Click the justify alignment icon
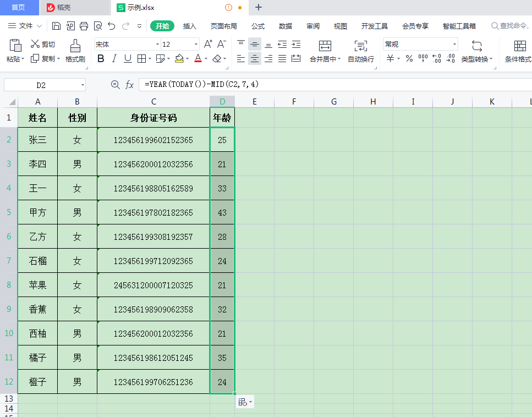532x417 pixels. tap(282, 59)
